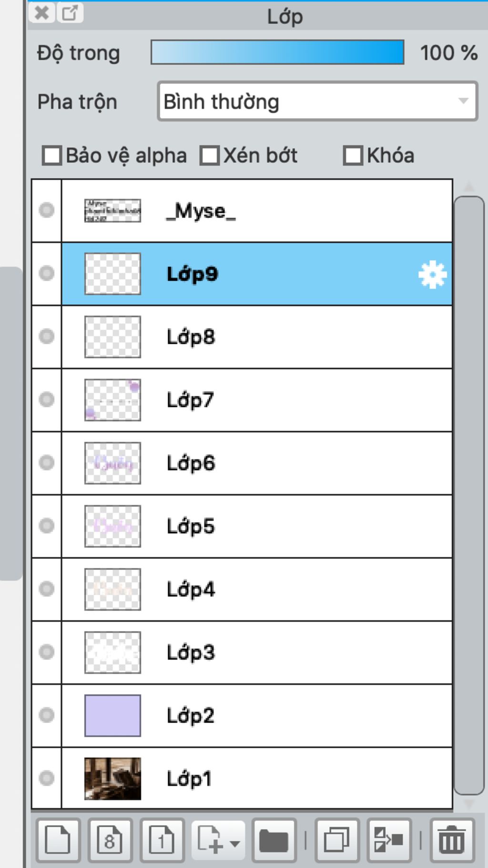Toggle visibility of Lớp7 layer
The image size is (488, 868).
coord(46,400)
